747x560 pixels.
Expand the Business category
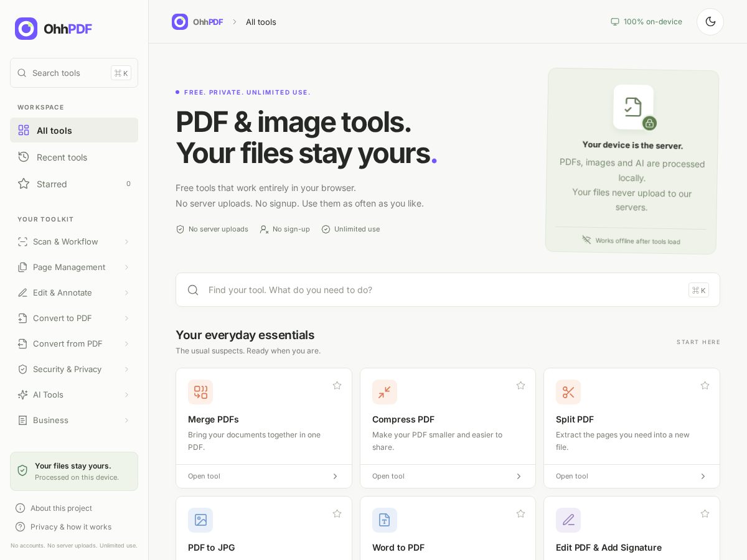pos(74,420)
